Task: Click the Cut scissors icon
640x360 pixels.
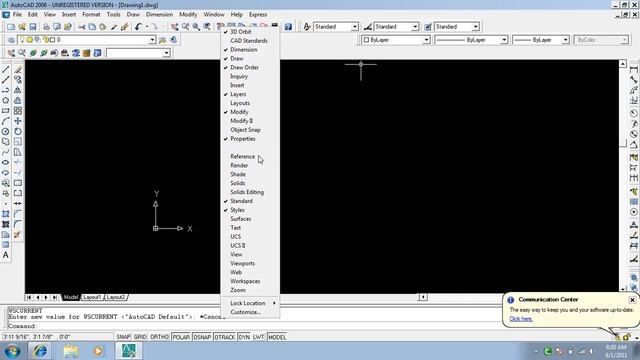Action: click(x=82, y=27)
